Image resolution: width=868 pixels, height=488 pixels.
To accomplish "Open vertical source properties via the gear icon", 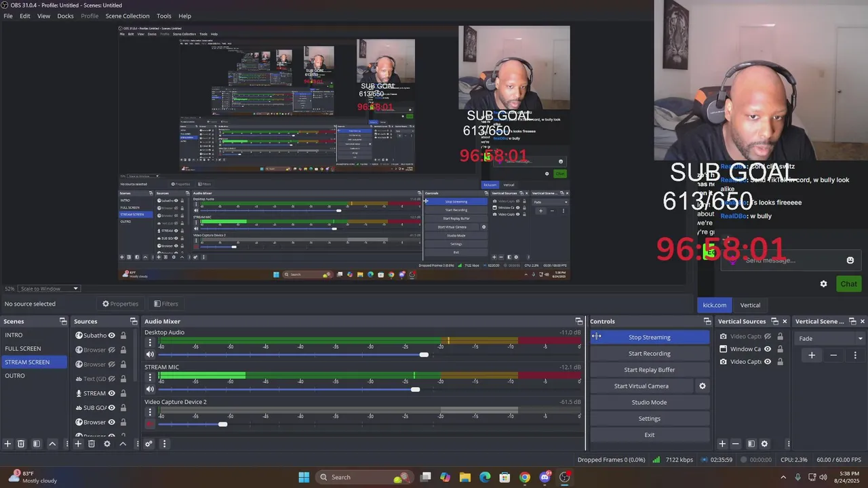I will click(x=764, y=444).
